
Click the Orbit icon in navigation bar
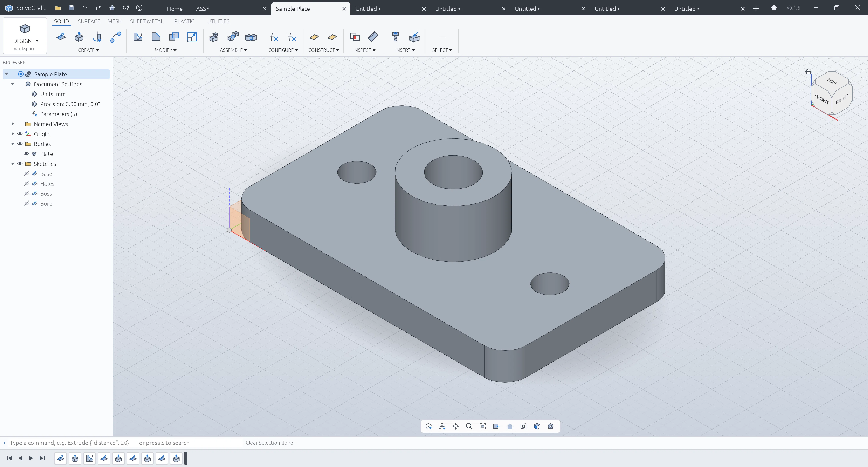(x=429, y=426)
